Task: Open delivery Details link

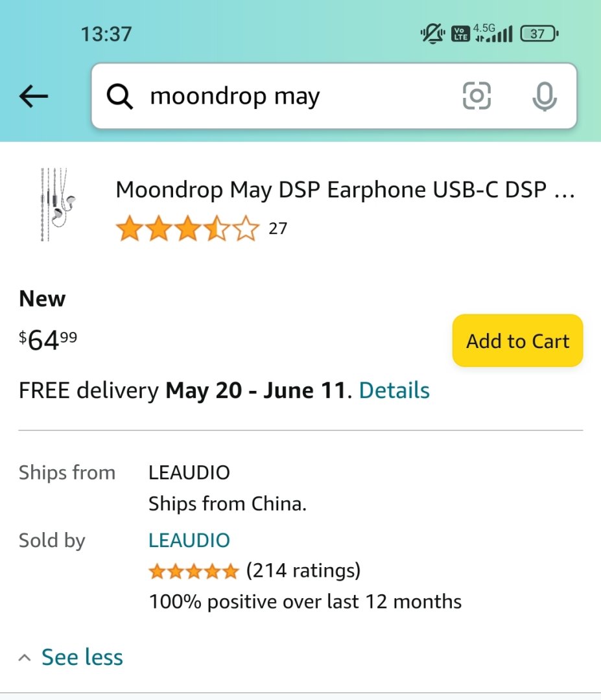Action: (x=394, y=390)
